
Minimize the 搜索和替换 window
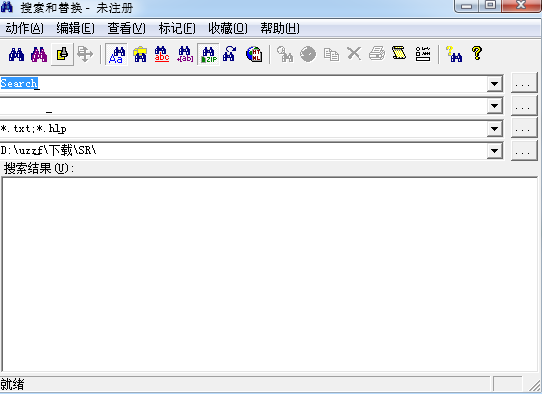(x=466, y=6)
